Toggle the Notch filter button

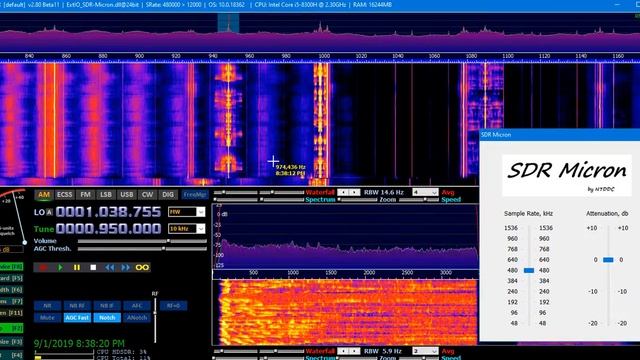107,318
